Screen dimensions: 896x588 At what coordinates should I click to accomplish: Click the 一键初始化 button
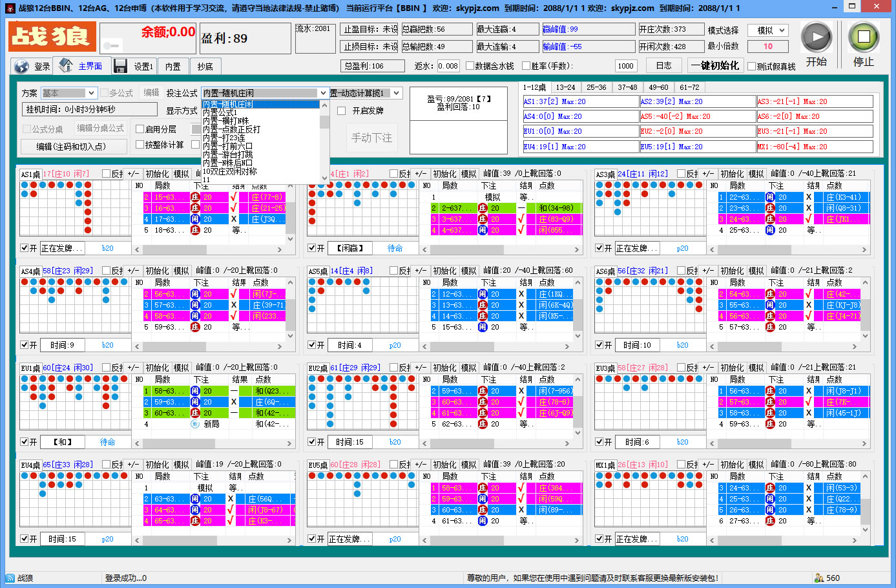[714, 66]
